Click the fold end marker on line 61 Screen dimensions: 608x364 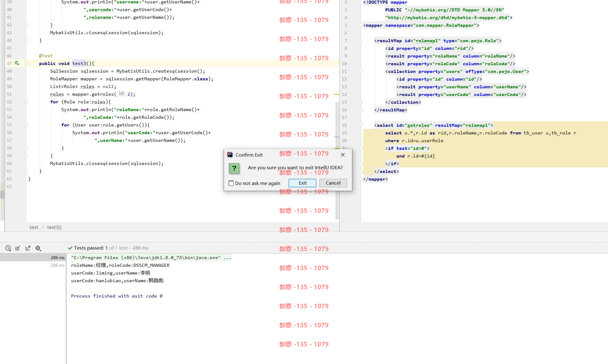[26, 171]
